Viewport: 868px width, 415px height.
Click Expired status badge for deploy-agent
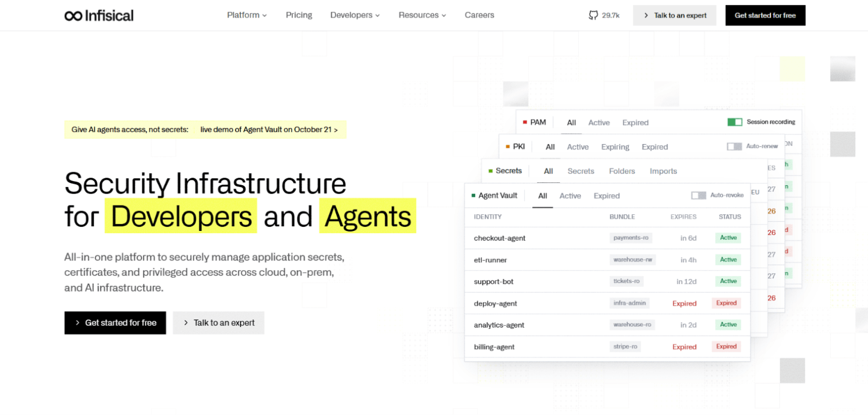(x=727, y=303)
